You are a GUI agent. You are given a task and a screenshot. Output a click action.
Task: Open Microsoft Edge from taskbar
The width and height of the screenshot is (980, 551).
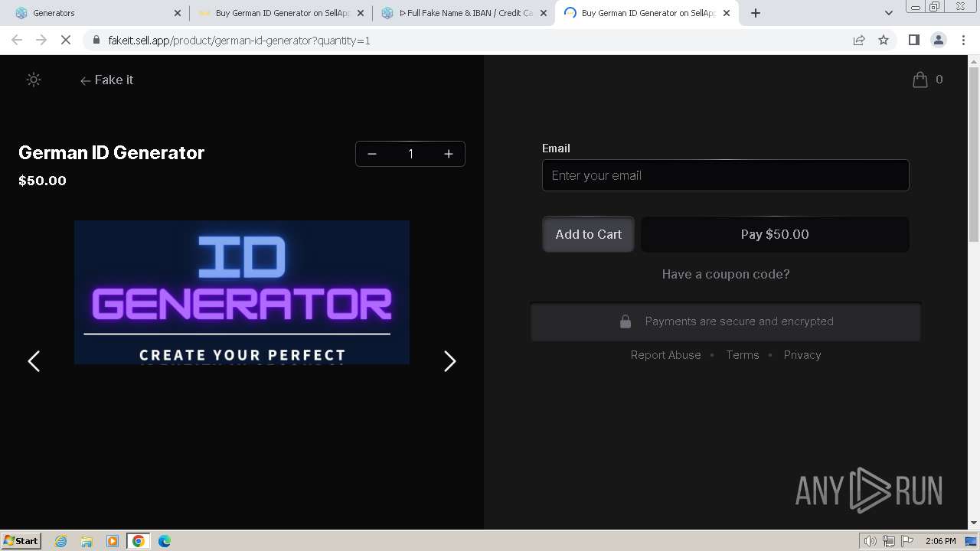pyautogui.click(x=165, y=541)
